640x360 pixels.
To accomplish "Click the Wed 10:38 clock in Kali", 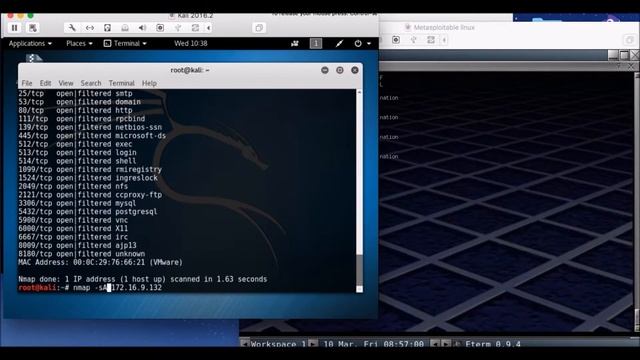I will click(191, 43).
